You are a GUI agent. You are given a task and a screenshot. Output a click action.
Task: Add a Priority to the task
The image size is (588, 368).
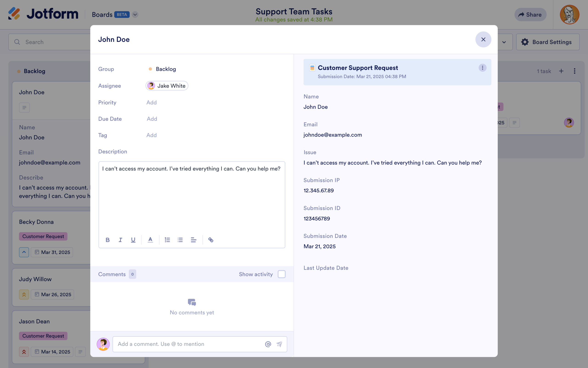click(x=152, y=103)
